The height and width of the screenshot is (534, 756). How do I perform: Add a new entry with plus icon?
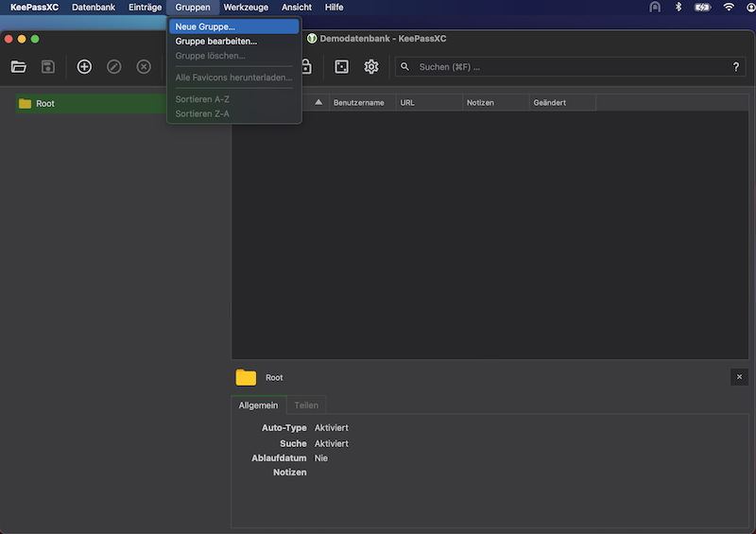tap(84, 67)
